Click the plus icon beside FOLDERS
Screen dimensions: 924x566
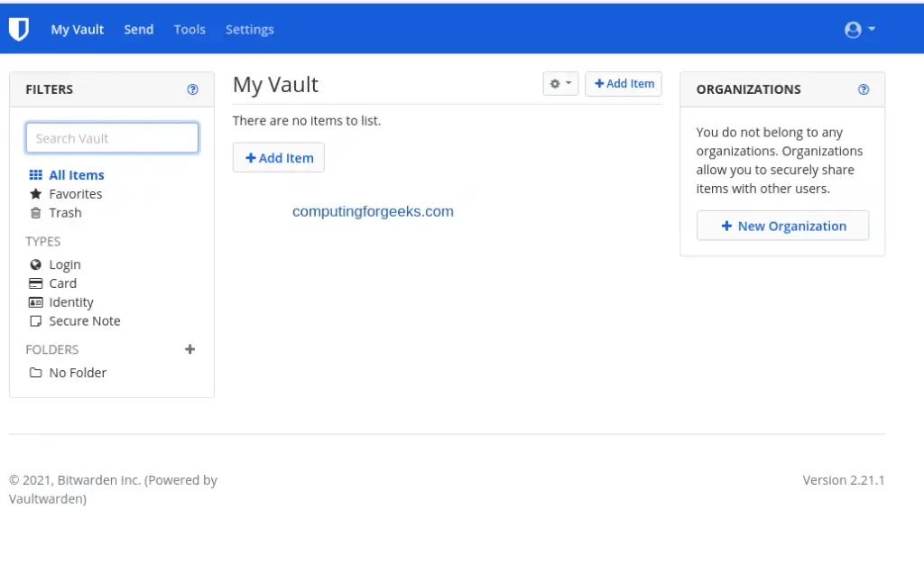point(189,349)
